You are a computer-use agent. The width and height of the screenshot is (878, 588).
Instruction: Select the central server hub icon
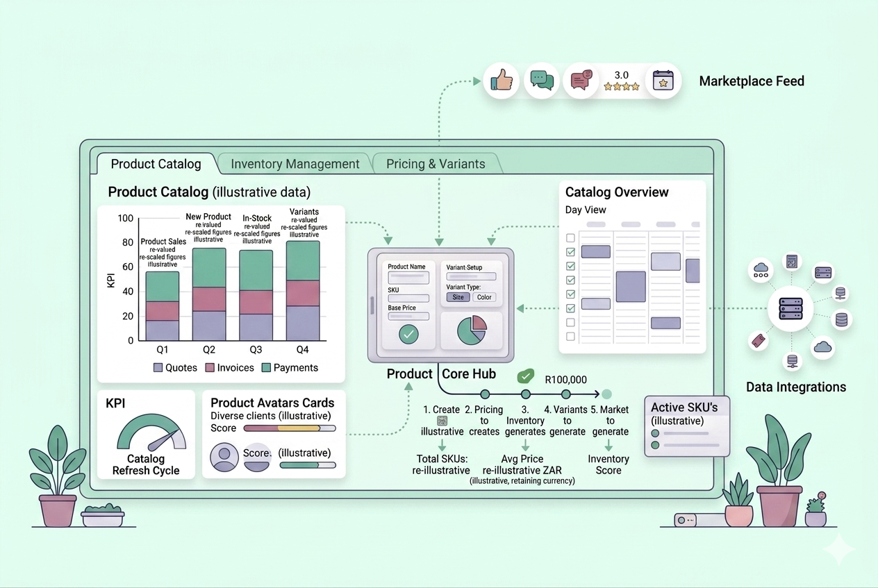(790, 307)
